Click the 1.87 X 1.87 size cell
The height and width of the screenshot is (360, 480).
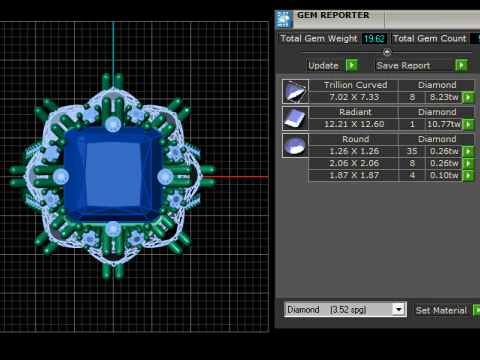(x=354, y=175)
